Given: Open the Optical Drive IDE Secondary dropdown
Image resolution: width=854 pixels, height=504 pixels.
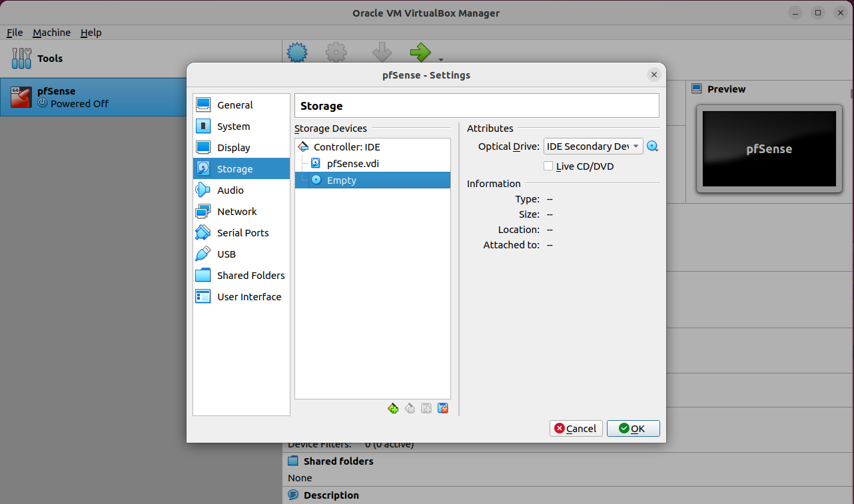Looking at the screenshot, I should tap(594, 146).
